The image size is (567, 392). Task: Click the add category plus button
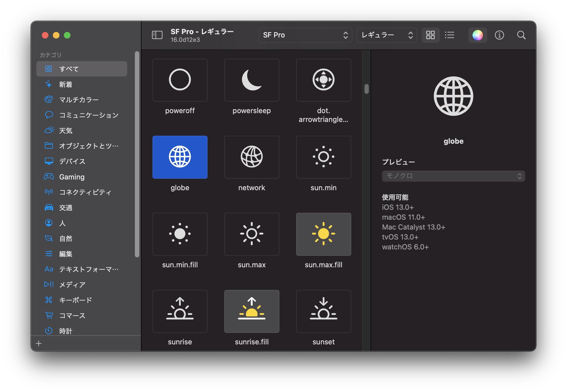click(x=39, y=343)
